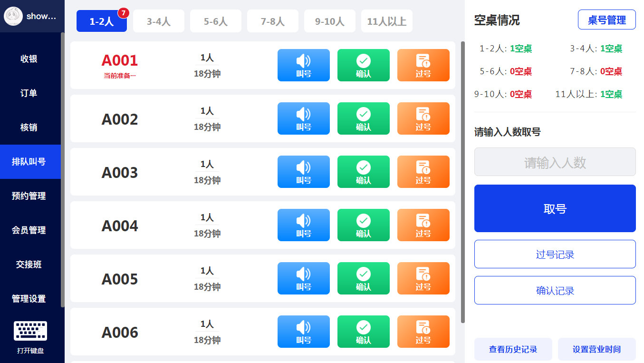
Task: Open 桌号管理 table management
Action: [x=606, y=20]
